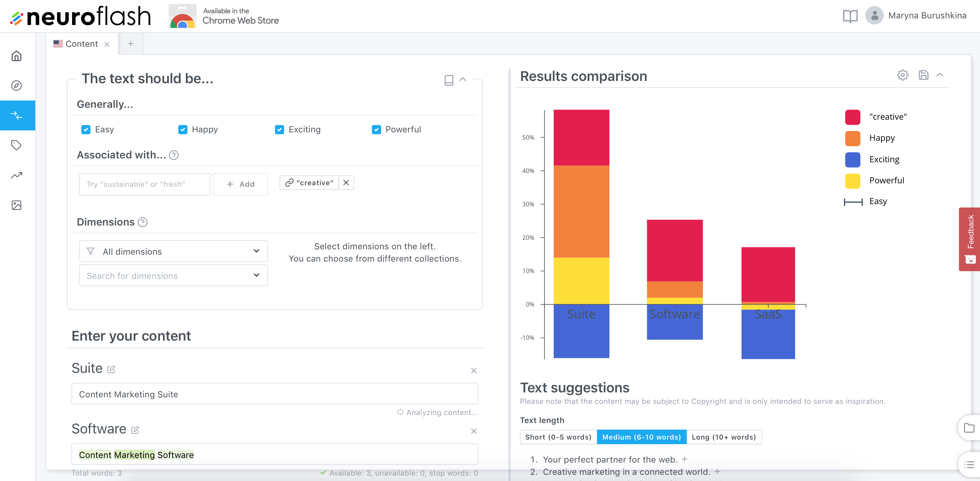Open the compass explore icon in sidebar

point(16,86)
